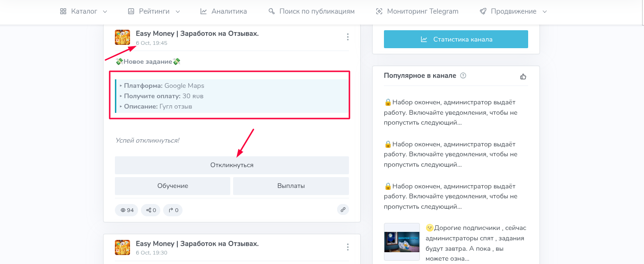
Task: Click the Популярное в канале heading
Action: click(420, 76)
